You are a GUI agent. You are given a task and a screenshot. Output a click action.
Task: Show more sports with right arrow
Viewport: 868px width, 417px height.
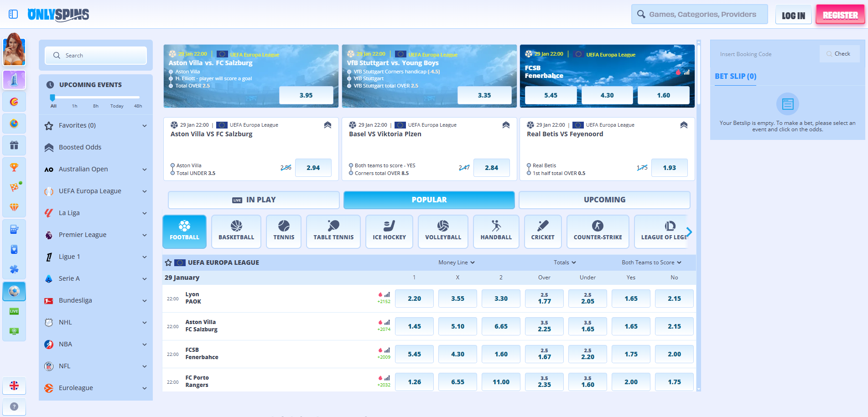(689, 232)
